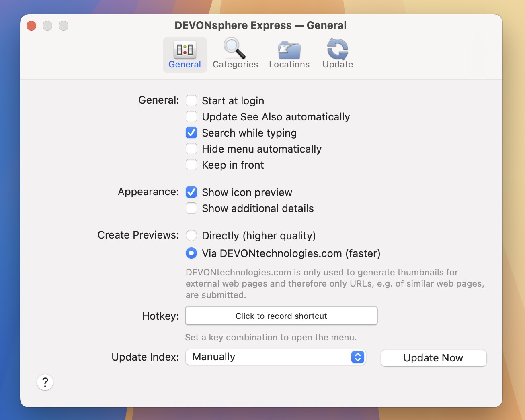Enable Update See Also automatically

191,116
